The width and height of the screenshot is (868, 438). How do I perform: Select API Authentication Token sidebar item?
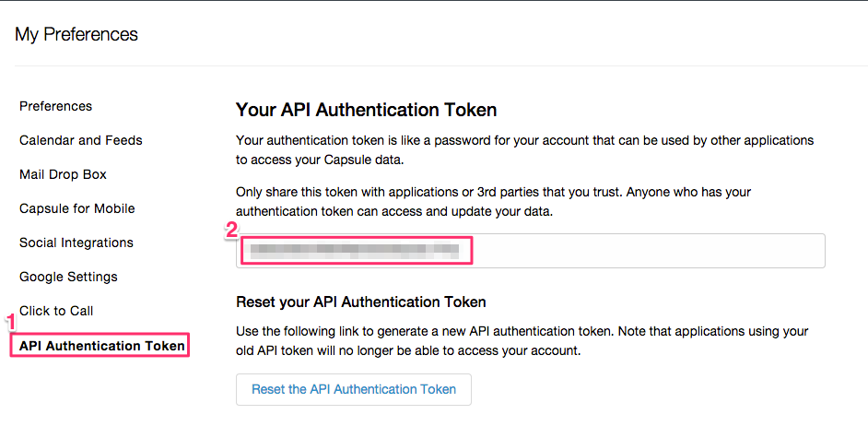point(102,346)
